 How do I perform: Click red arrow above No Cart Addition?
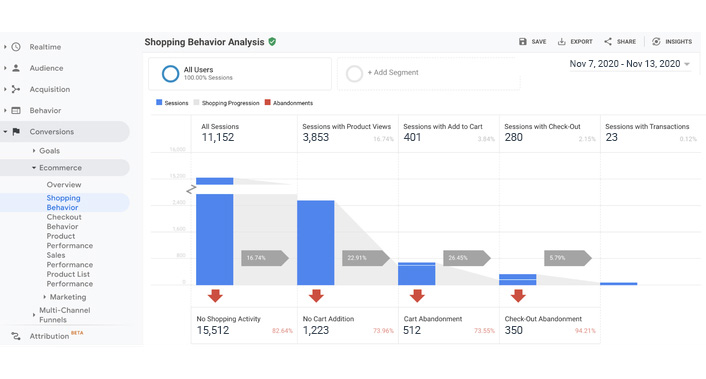pyautogui.click(x=316, y=296)
